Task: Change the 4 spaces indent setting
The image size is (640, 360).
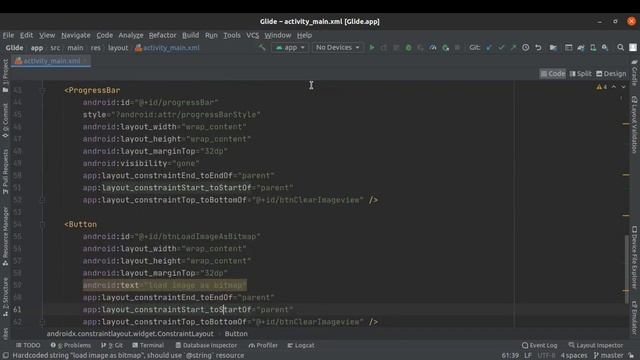Action: click(573, 356)
